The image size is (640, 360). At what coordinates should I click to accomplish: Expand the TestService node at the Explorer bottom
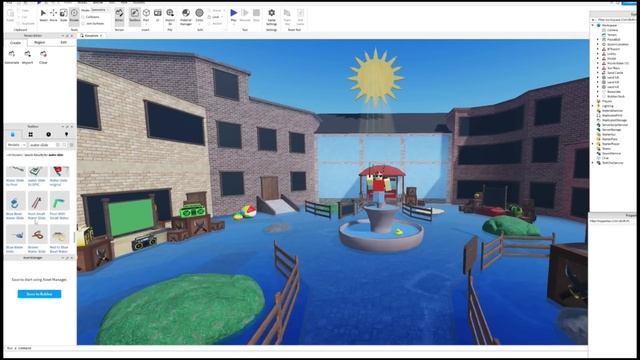(593, 163)
